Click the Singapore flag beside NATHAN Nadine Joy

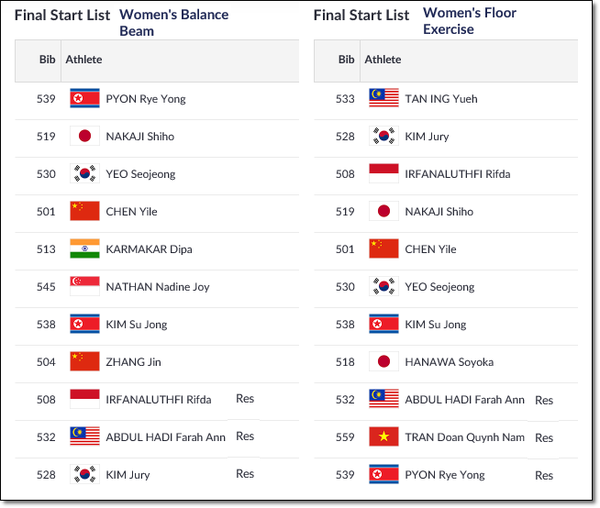(85, 286)
